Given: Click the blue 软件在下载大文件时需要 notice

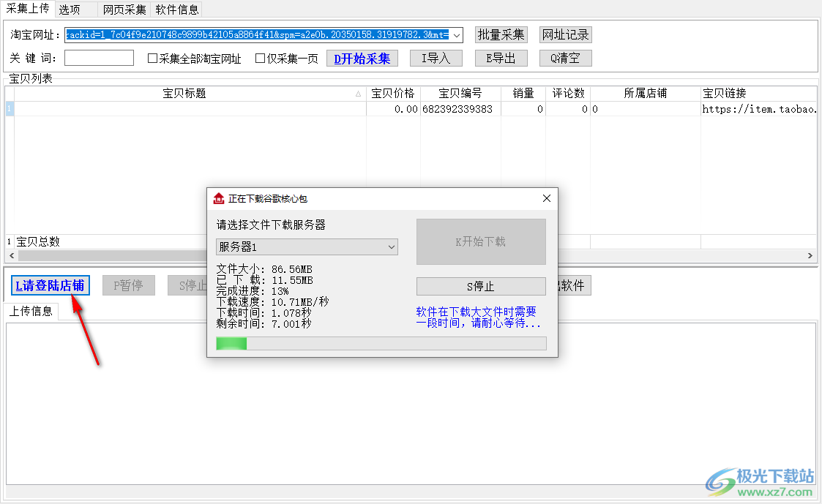Looking at the screenshot, I should pos(478,317).
